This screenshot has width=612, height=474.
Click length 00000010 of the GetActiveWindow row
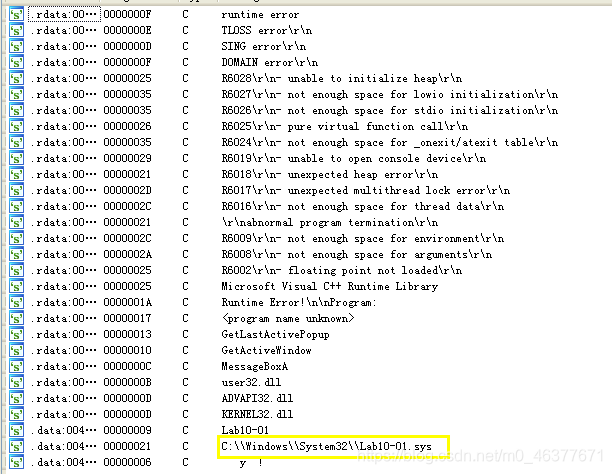127,351
